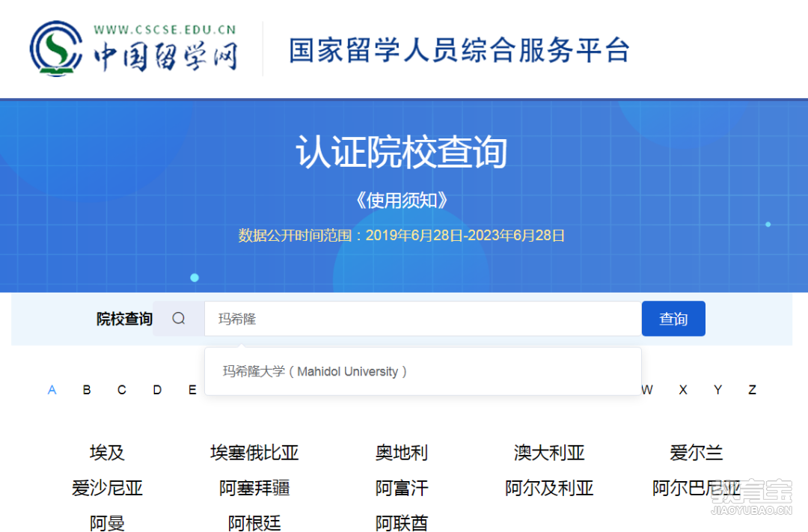Open country 埃塞俄比亚
808x532 pixels.
coord(254,453)
